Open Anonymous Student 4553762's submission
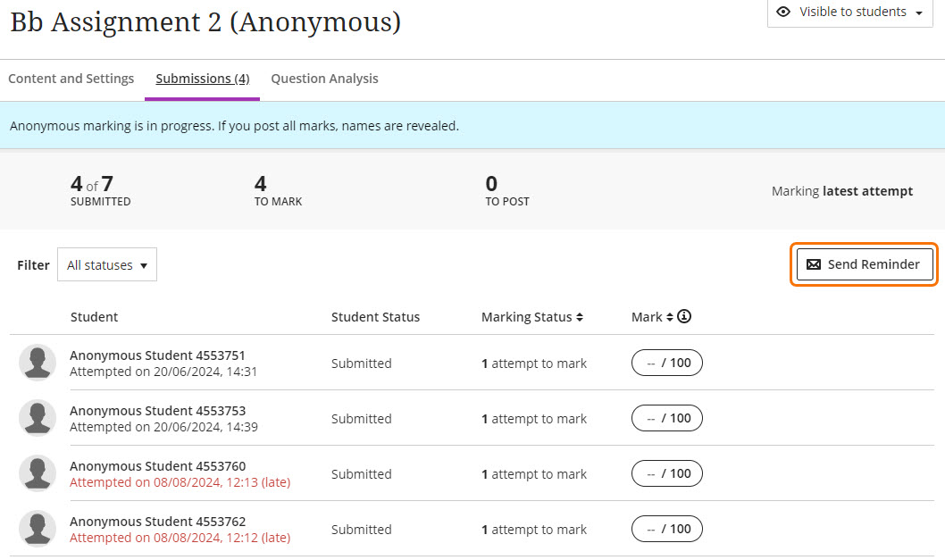Viewport: 945px width, 560px height. click(158, 521)
